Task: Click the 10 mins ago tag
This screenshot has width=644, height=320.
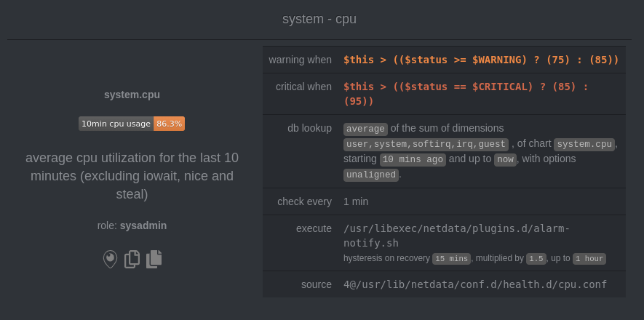Action: (413, 159)
